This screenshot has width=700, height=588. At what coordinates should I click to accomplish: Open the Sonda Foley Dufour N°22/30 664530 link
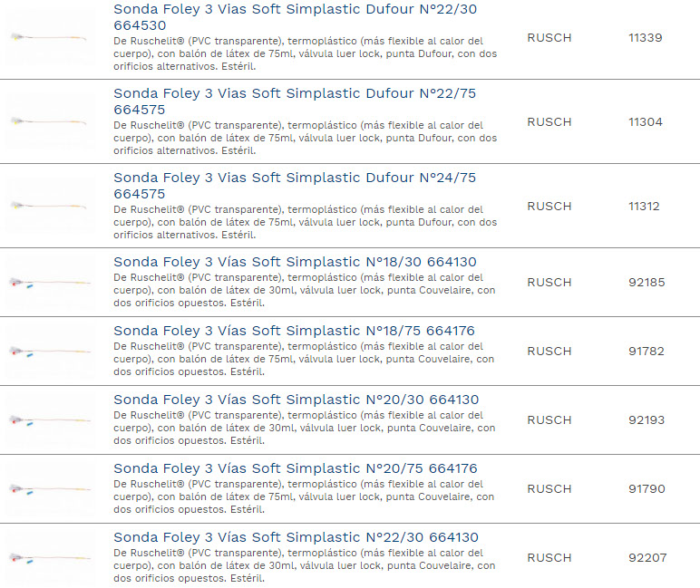tap(295, 10)
